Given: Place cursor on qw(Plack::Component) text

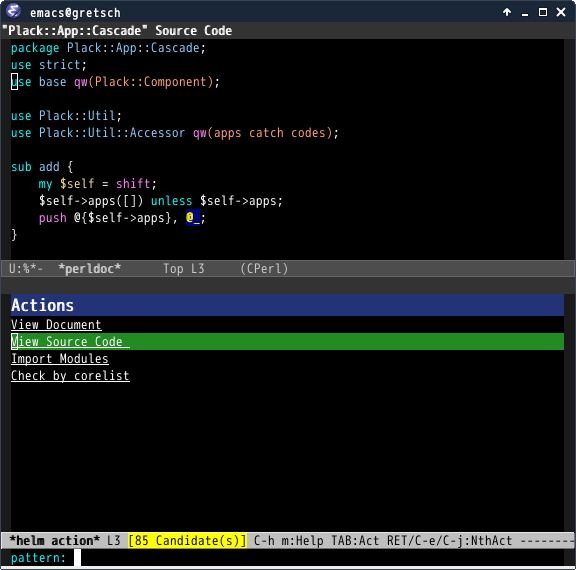Looking at the screenshot, I should pos(144,82).
